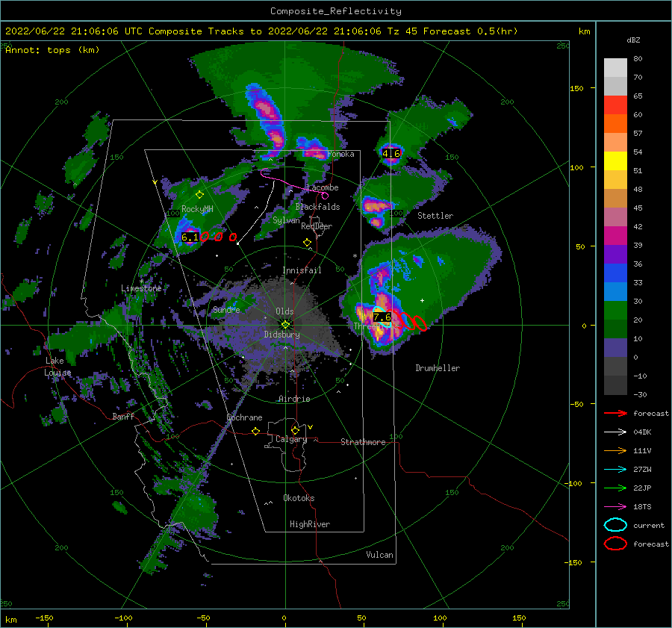Click the yellow diamond marker above Calgary
Viewport: 672px width, 628px height.
click(295, 430)
